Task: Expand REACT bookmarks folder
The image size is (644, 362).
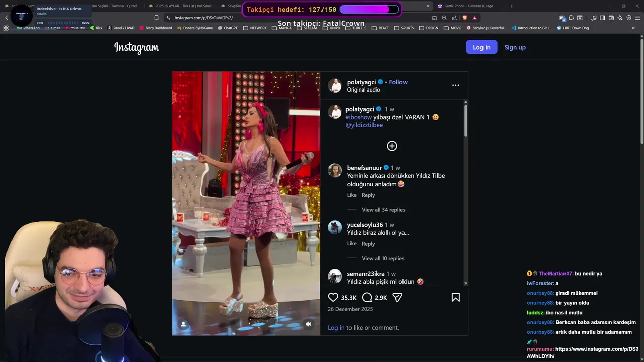Action: (x=380, y=28)
